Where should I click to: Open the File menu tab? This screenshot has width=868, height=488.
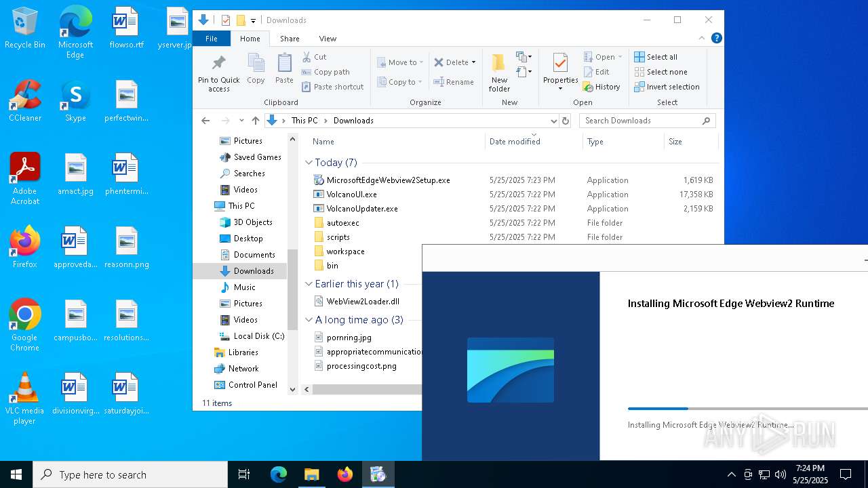pos(212,39)
